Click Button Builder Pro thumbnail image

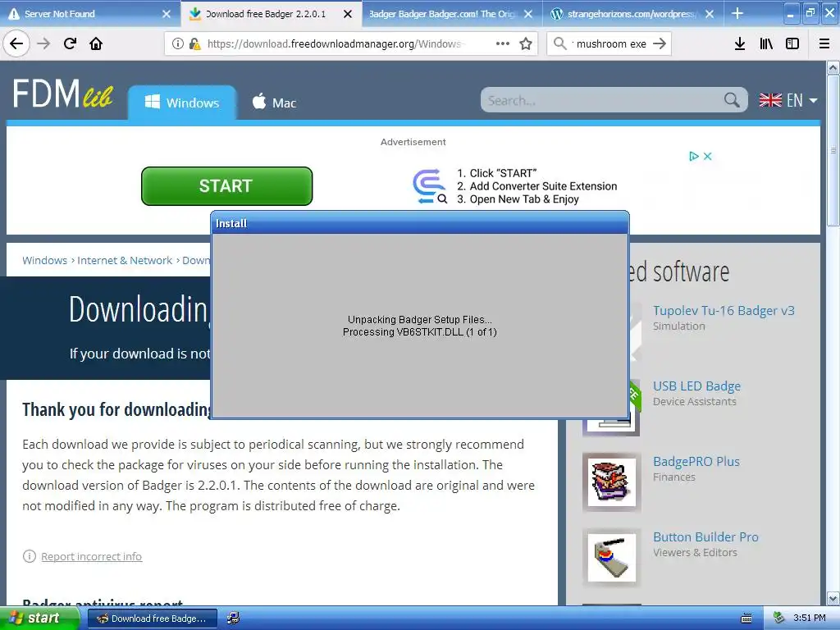612,558
